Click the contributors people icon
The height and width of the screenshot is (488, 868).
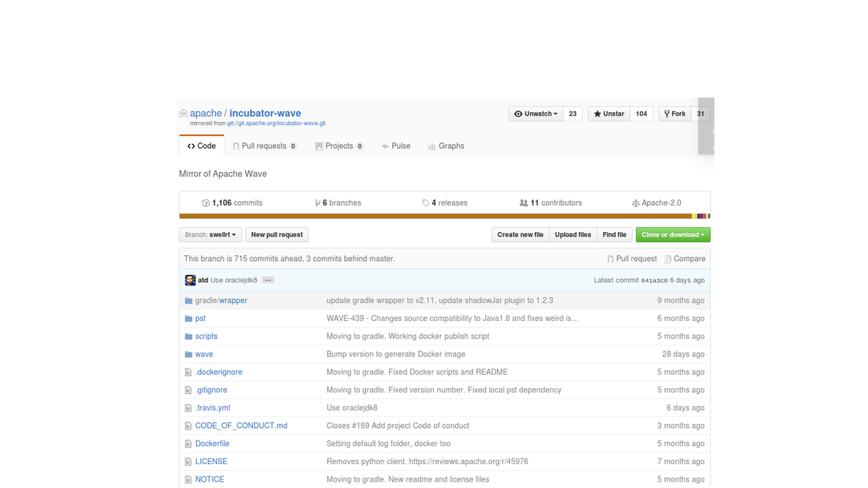(x=524, y=203)
